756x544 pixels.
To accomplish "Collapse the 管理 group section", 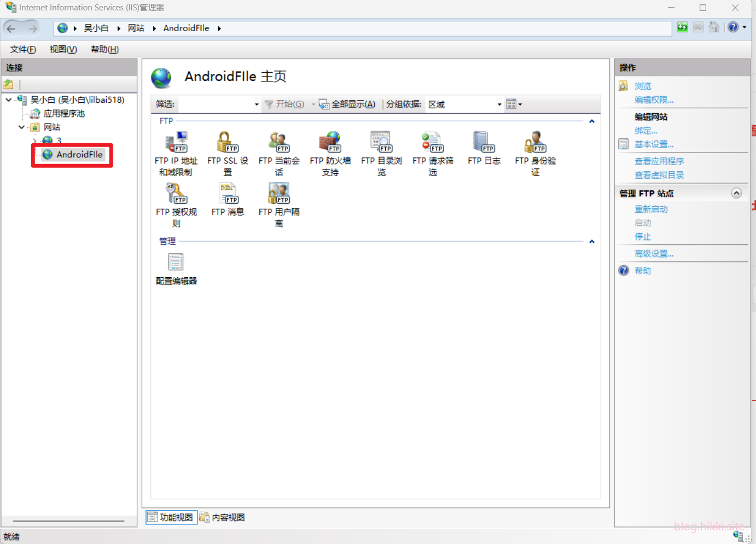I will click(592, 241).
